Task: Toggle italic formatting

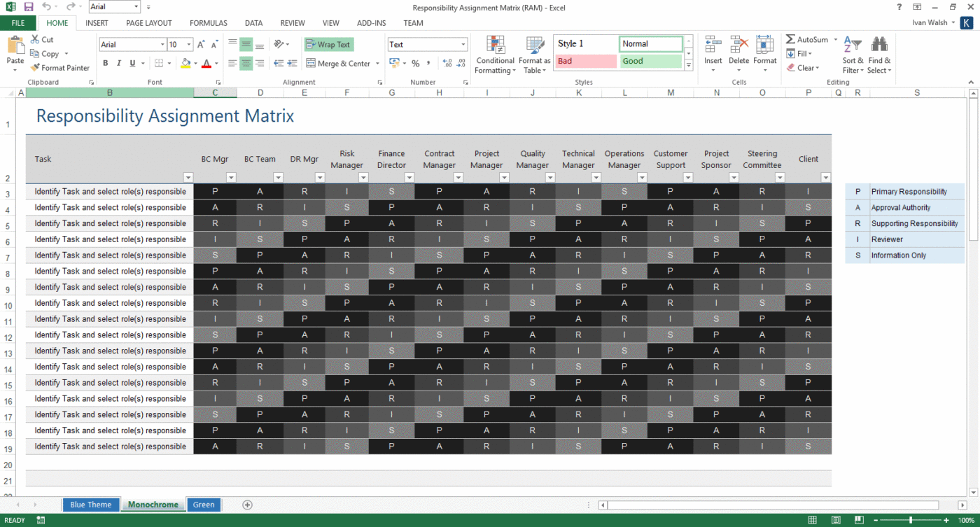Action: (x=118, y=63)
